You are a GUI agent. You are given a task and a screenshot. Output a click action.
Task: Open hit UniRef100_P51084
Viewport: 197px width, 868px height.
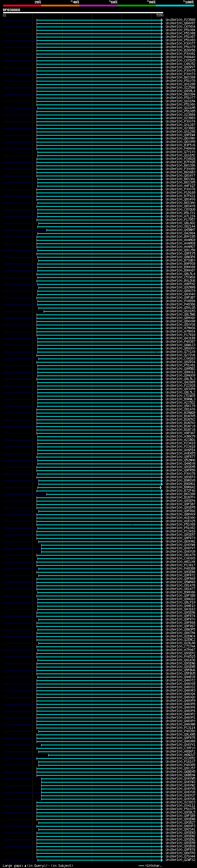[180, 30]
